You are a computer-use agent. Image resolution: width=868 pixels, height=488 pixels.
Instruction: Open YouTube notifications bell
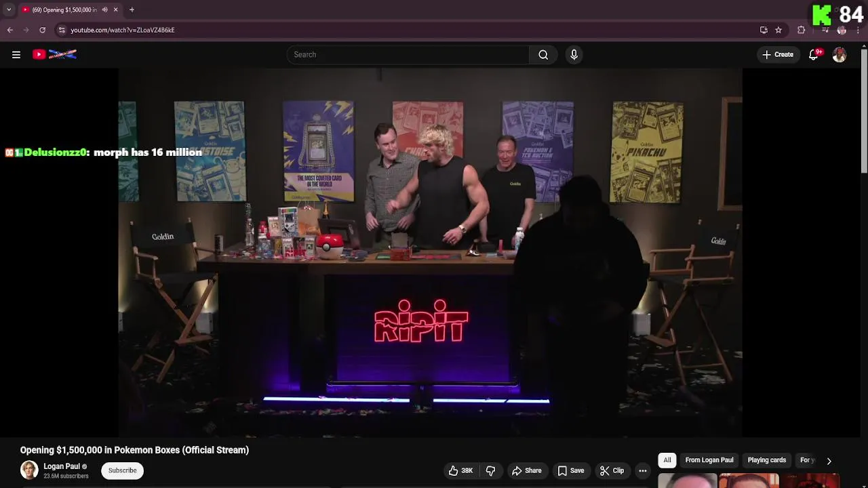pyautogui.click(x=814, y=55)
